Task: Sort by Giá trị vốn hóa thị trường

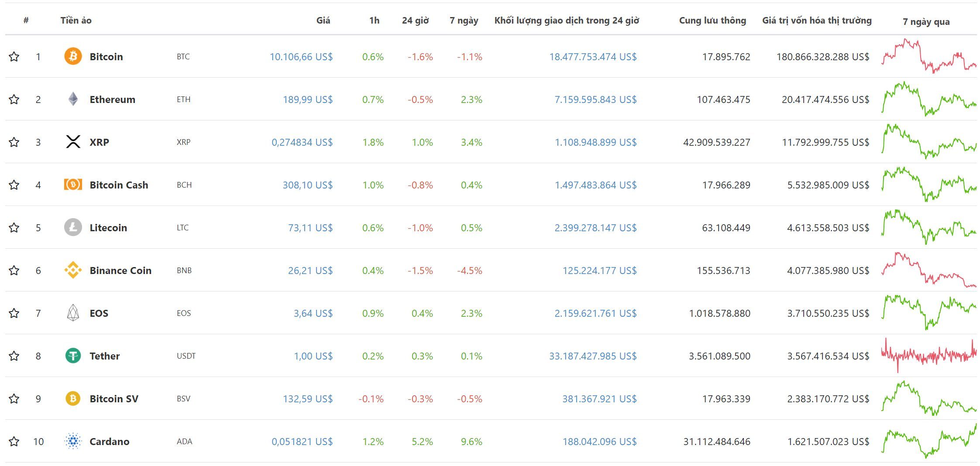Action: point(817,21)
